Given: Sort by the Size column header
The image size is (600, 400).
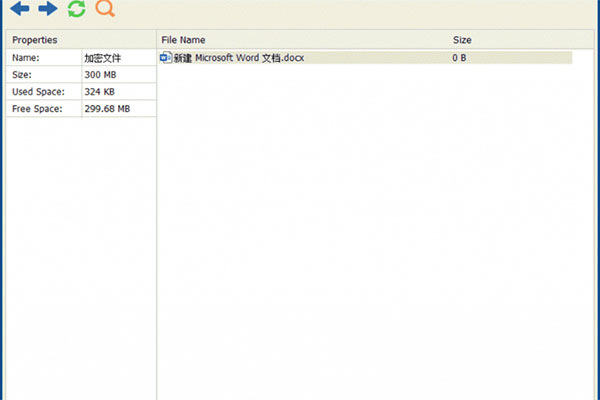Looking at the screenshot, I should coord(462,40).
